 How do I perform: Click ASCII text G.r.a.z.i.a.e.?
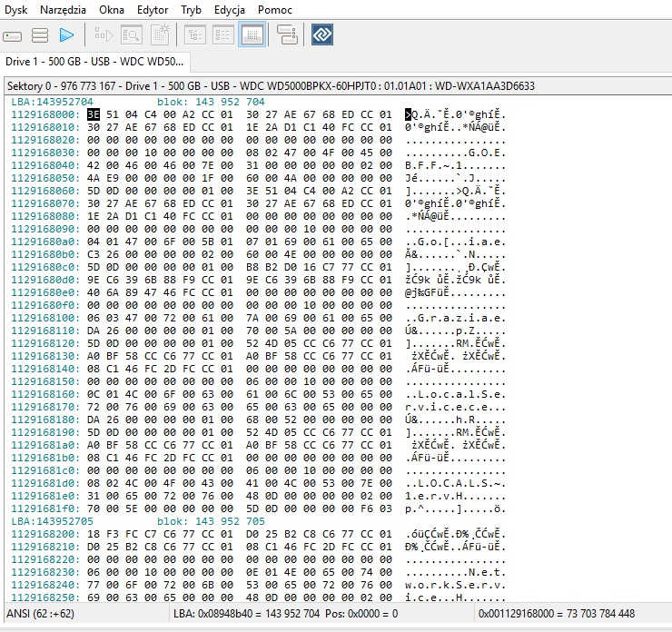pyautogui.click(x=462, y=318)
